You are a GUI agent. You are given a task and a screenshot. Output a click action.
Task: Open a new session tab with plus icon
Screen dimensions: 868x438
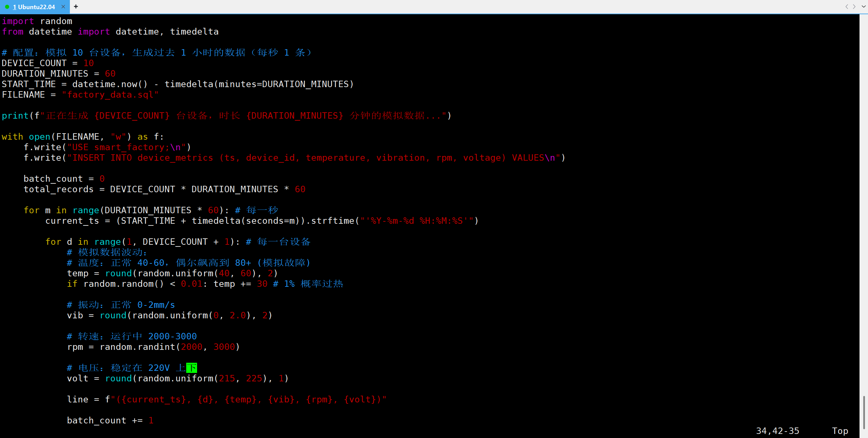click(x=76, y=6)
